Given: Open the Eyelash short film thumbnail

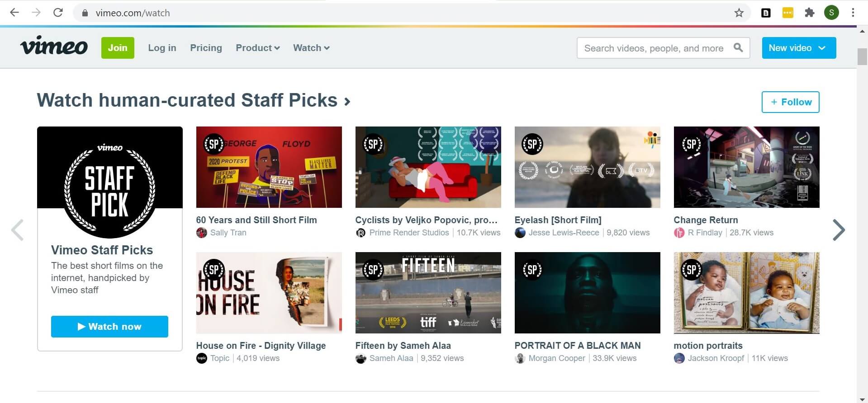Looking at the screenshot, I should tap(587, 167).
